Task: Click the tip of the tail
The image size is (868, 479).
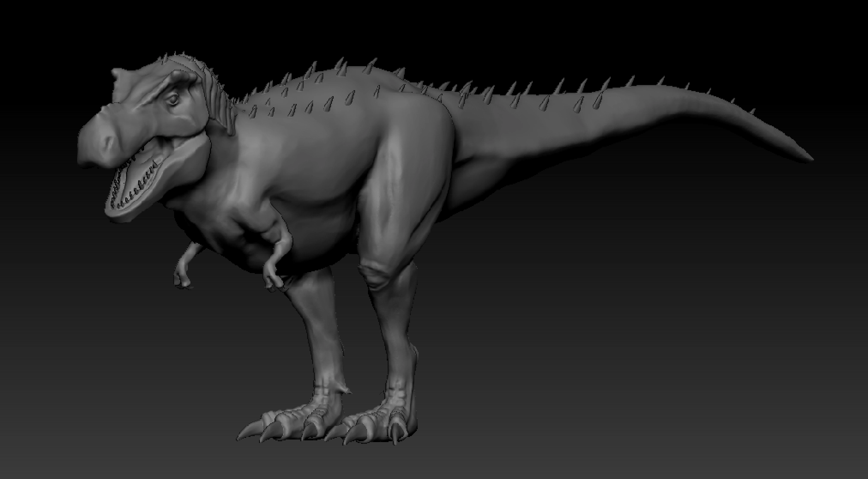Action: (x=806, y=157)
